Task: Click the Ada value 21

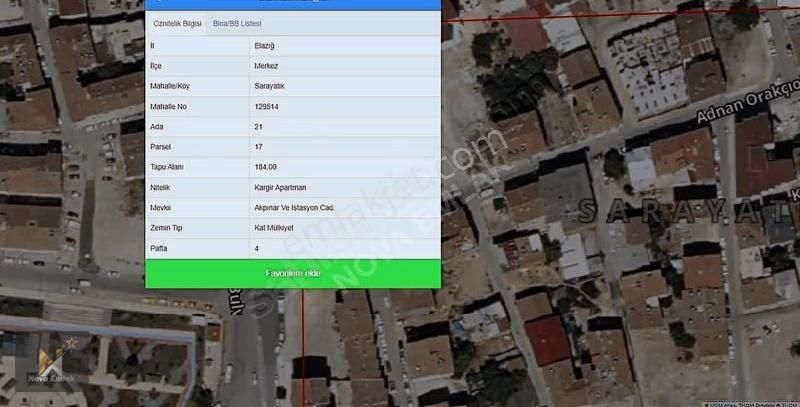Action: pos(259,126)
